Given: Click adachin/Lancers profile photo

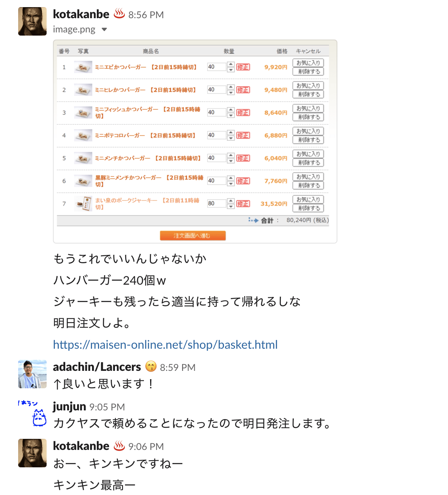Looking at the screenshot, I should pos(32,374).
